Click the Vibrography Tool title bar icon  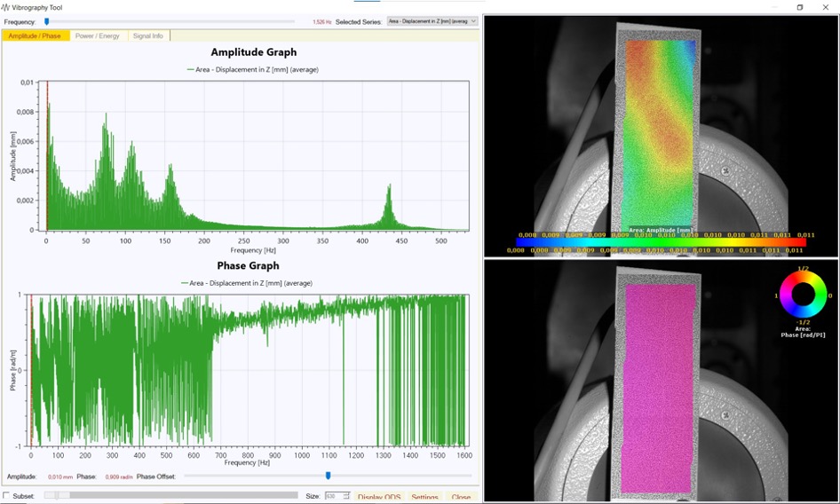[x=6, y=7]
